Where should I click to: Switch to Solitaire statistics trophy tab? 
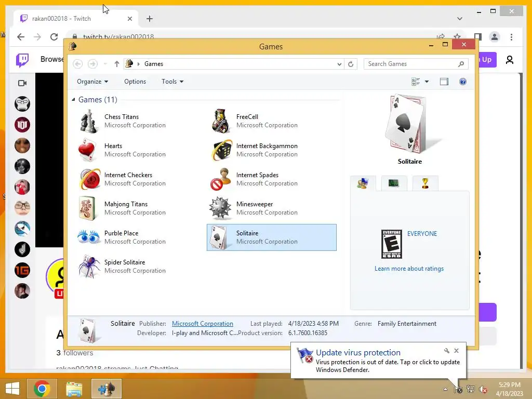click(425, 183)
